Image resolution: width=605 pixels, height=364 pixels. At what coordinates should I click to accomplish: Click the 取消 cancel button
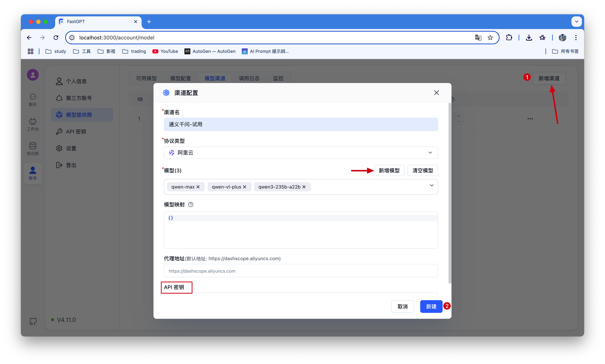click(x=402, y=306)
